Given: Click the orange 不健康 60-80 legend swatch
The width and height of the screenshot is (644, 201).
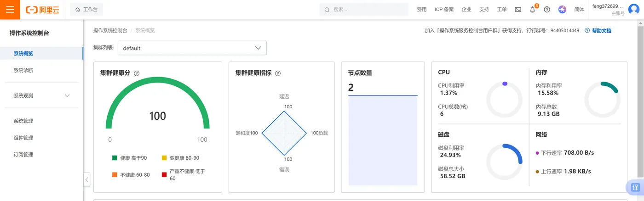Looking at the screenshot, I should 115,175.
